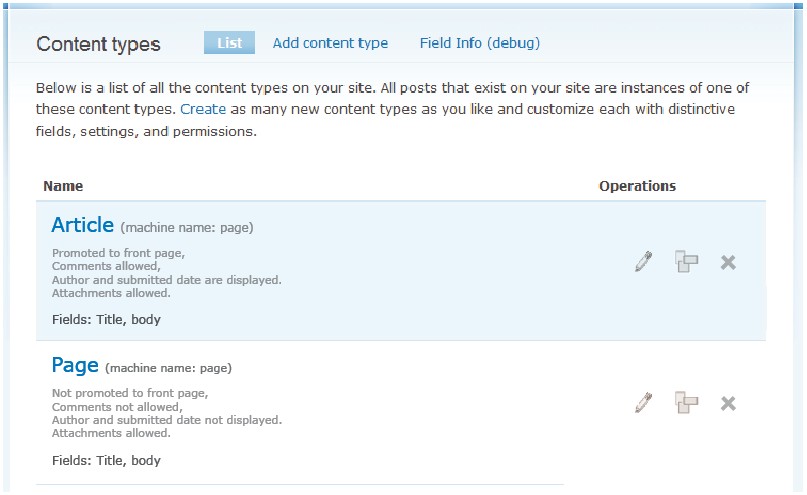Screen dimensions: 807x495
Task: Click the Article row's 'Fields: Title, body' text
Action: (106, 320)
